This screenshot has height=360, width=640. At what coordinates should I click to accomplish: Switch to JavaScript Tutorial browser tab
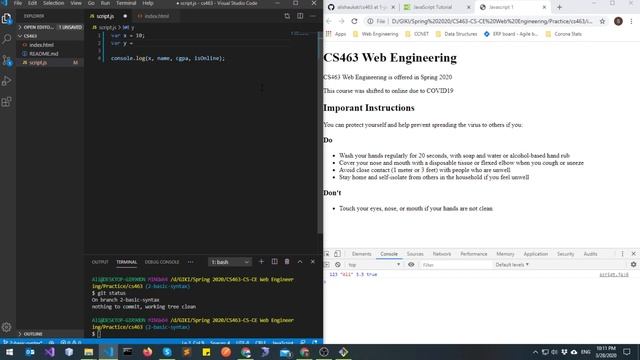point(433,7)
